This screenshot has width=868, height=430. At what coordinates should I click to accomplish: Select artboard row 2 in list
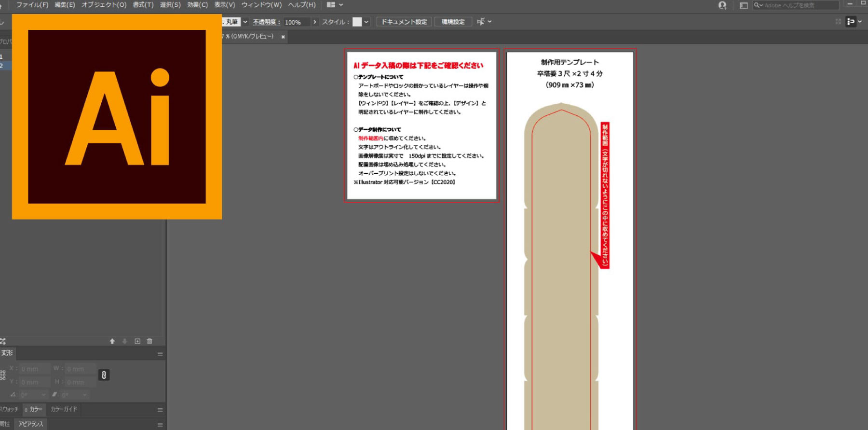coord(6,66)
